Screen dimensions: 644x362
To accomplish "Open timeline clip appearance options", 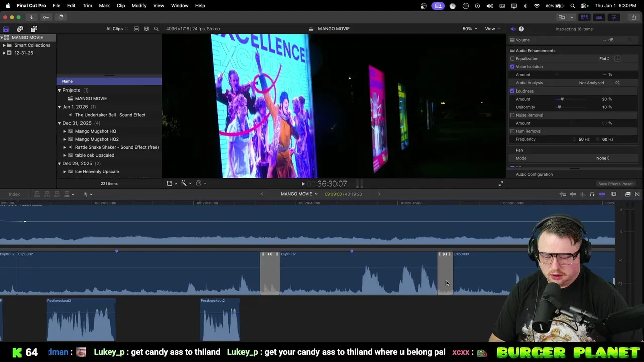I will click(614, 194).
